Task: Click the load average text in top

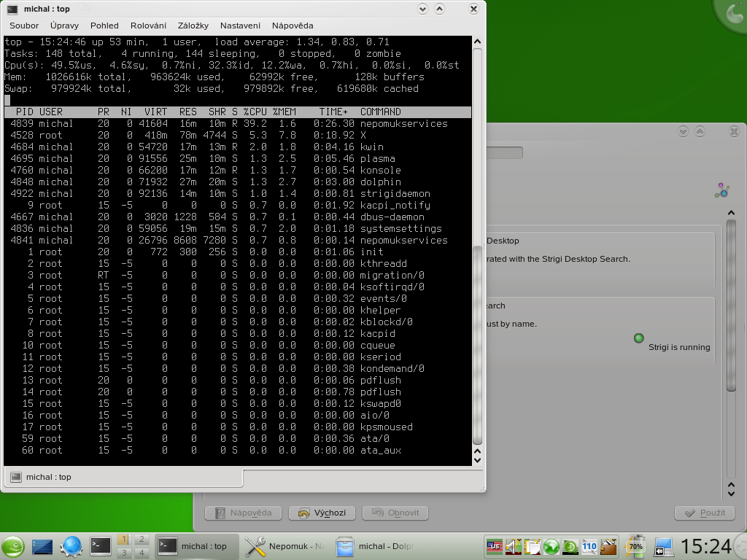Action: [x=302, y=42]
